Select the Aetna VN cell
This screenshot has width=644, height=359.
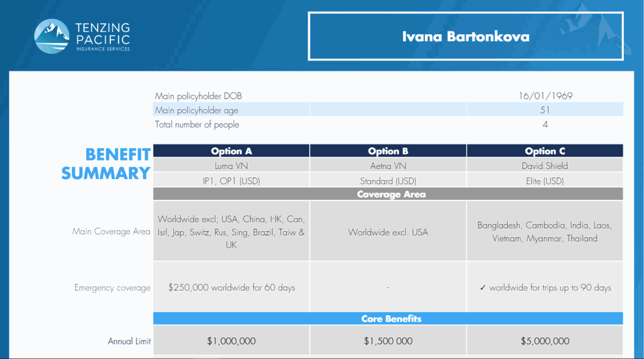(x=388, y=166)
